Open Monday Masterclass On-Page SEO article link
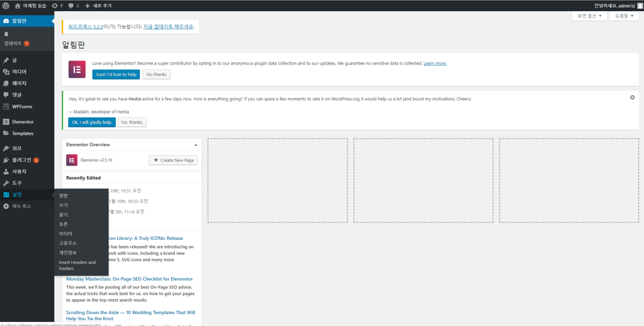Image resolution: width=644 pixels, height=326 pixels. [129, 279]
